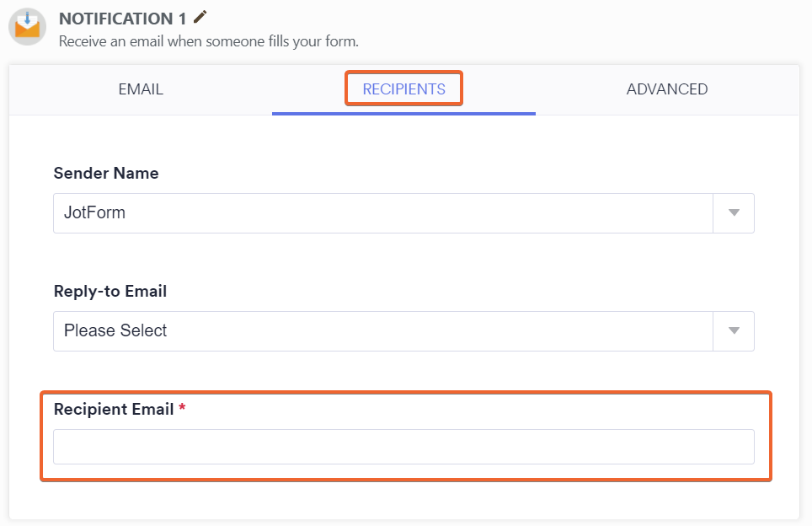Click the Sender Name label

click(106, 173)
